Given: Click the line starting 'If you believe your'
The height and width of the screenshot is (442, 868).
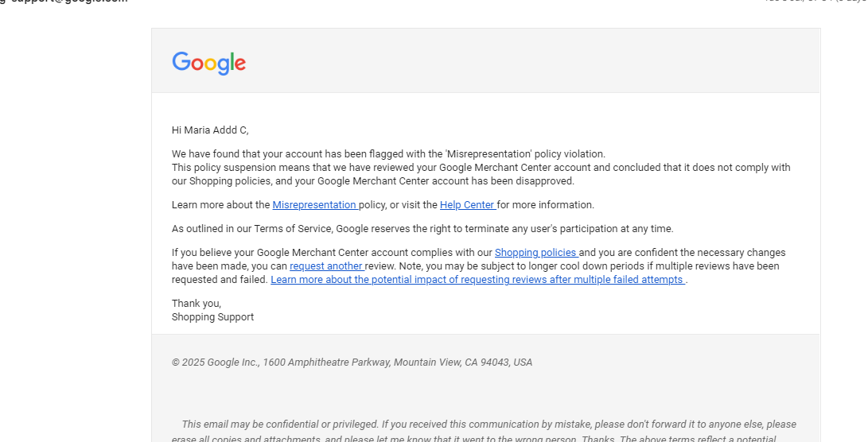Looking at the screenshot, I should click(x=333, y=253).
